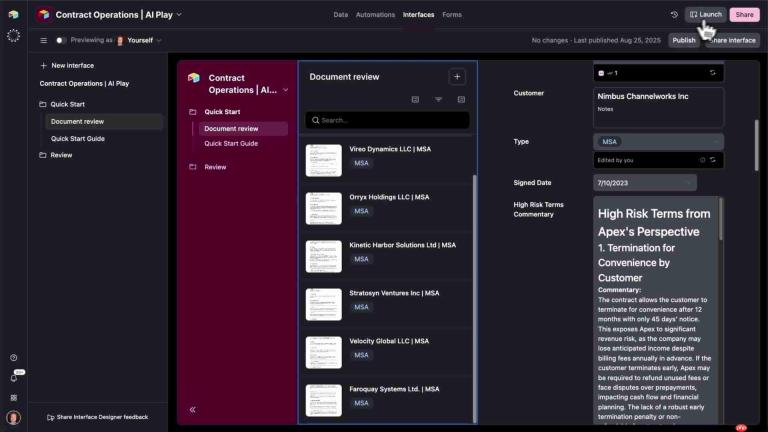Select the Interfaces tab
Viewport: 768px width, 432px height.
click(418, 15)
